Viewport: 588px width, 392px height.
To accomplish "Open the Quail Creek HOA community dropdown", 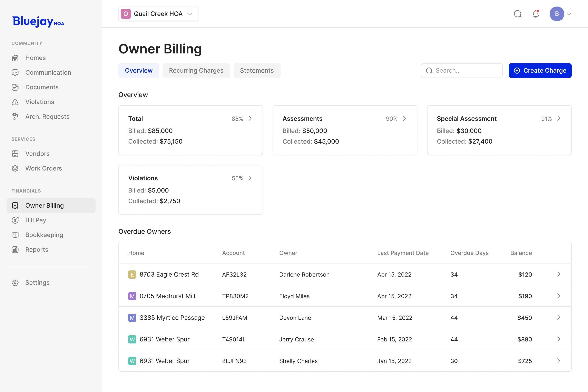I will [158, 14].
